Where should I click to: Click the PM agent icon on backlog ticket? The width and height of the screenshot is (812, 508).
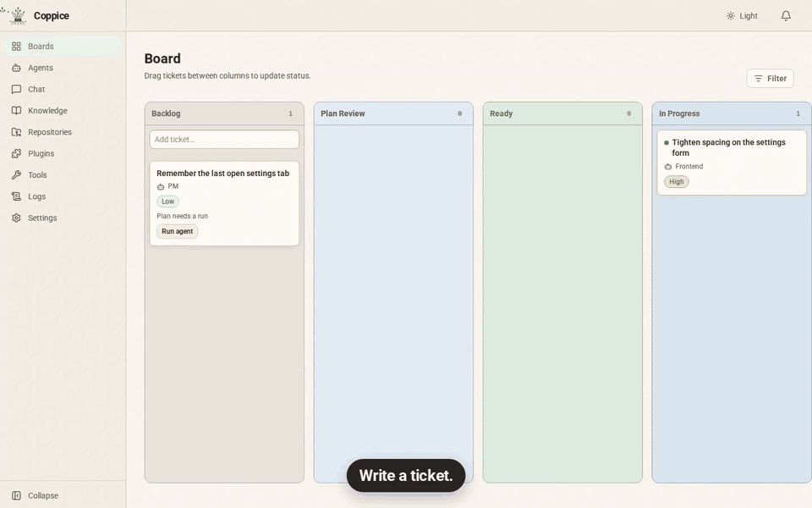coord(161,186)
